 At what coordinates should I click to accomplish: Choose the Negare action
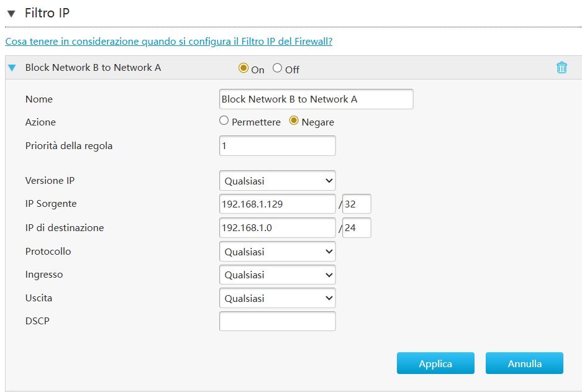[x=294, y=121]
